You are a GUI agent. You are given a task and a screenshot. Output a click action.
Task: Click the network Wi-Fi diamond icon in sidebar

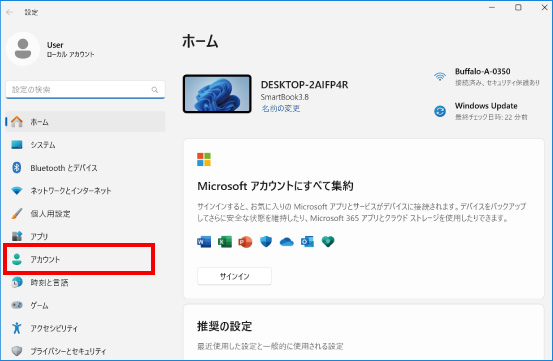(x=17, y=191)
